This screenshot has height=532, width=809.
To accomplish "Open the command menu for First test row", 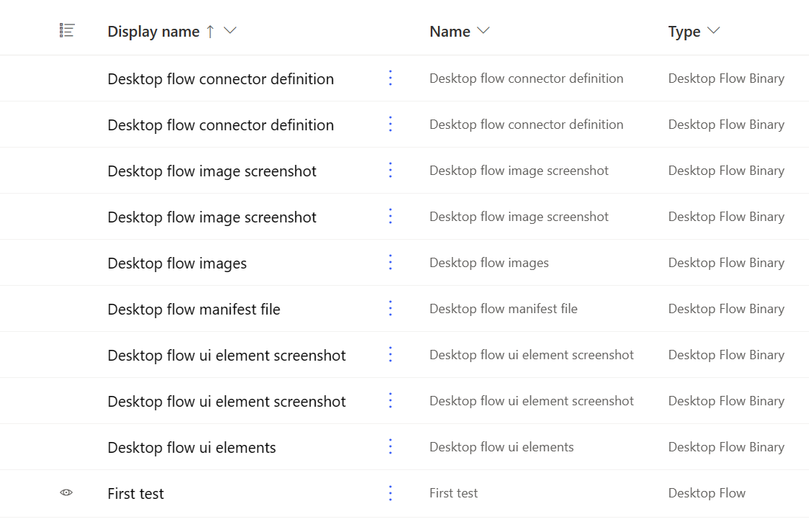I will pyautogui.click(x=390, y=492).
